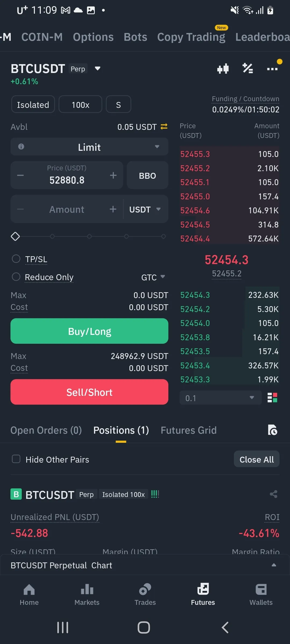Tap the USDT transfer arrows icon
The width and height of the screenshot is (290, 644).
pos(164,126)
